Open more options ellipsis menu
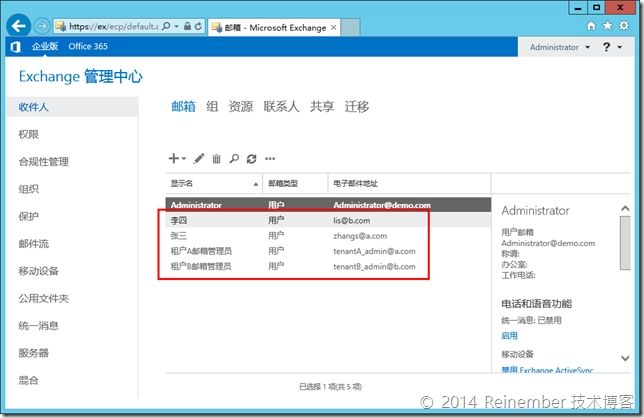644x418 pixels. click(270, 158)
